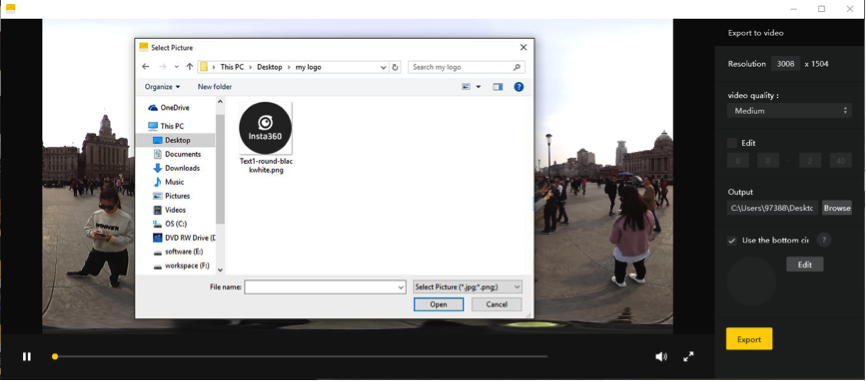Go up one folder level
The width and height of the screenshot is (866, 381).
[189, 67]
